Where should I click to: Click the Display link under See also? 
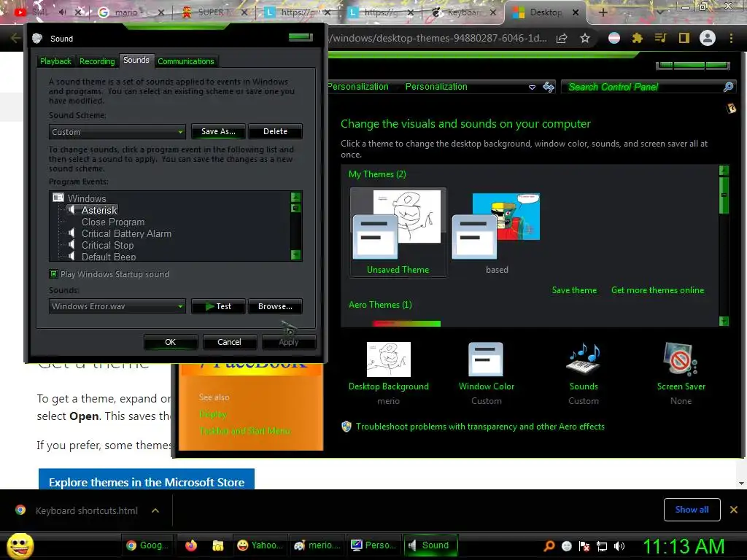click(213, 414)
